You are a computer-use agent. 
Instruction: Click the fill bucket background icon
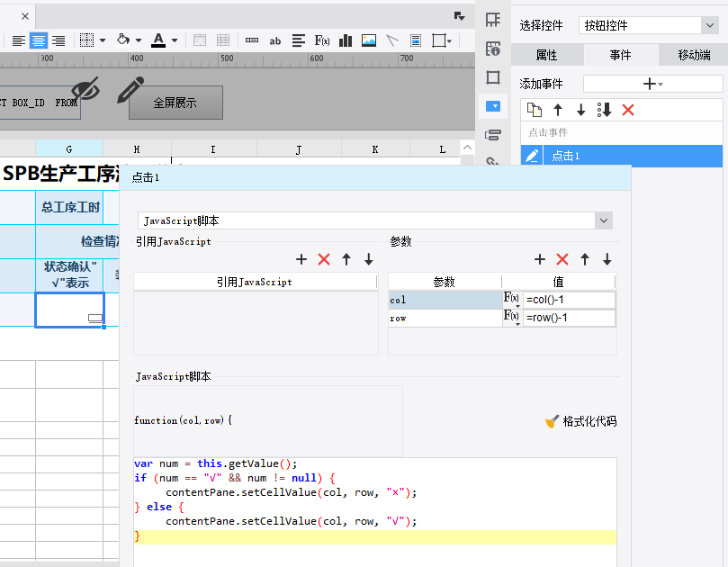pyautogui.click(x=123, y=40)
